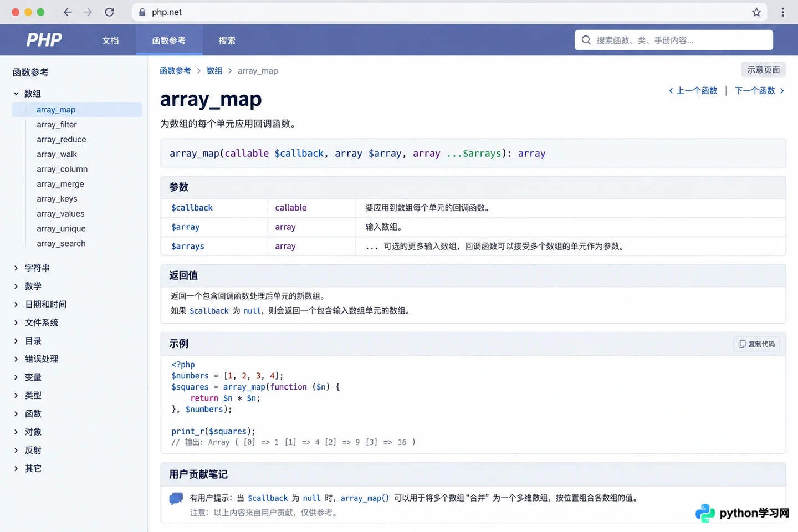Collapse the 数组 sidebar section
Screen dimensions: 798x532
tap(27, 94)
